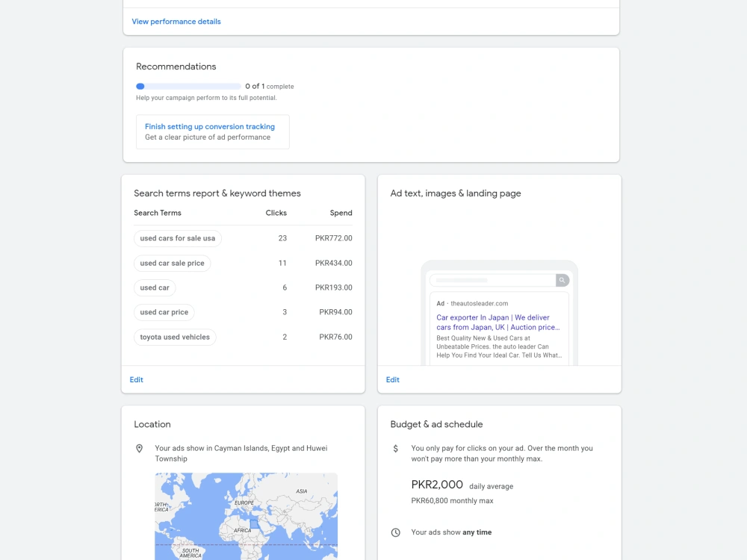747x560 pixels.
Task: Click the theautosleader.com ad URL
Action: coord(480,303)
